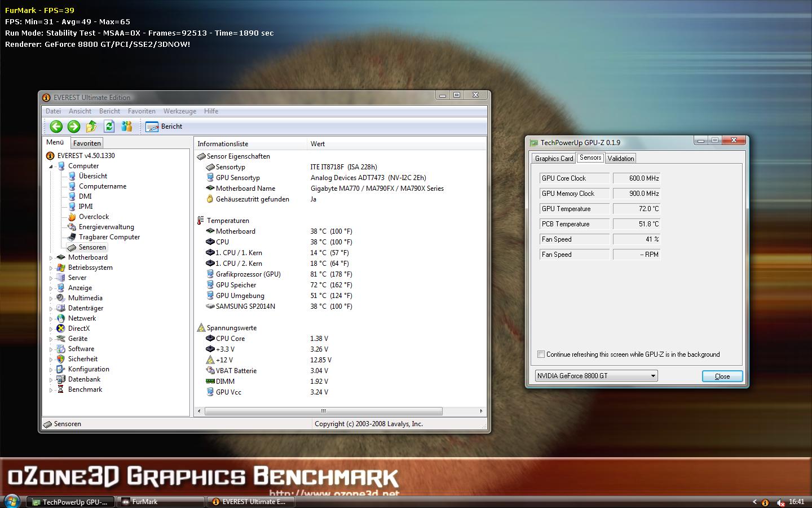The image size is (812, 508).
Task: Expand the DirectX tree node
Action: [51, 329]
